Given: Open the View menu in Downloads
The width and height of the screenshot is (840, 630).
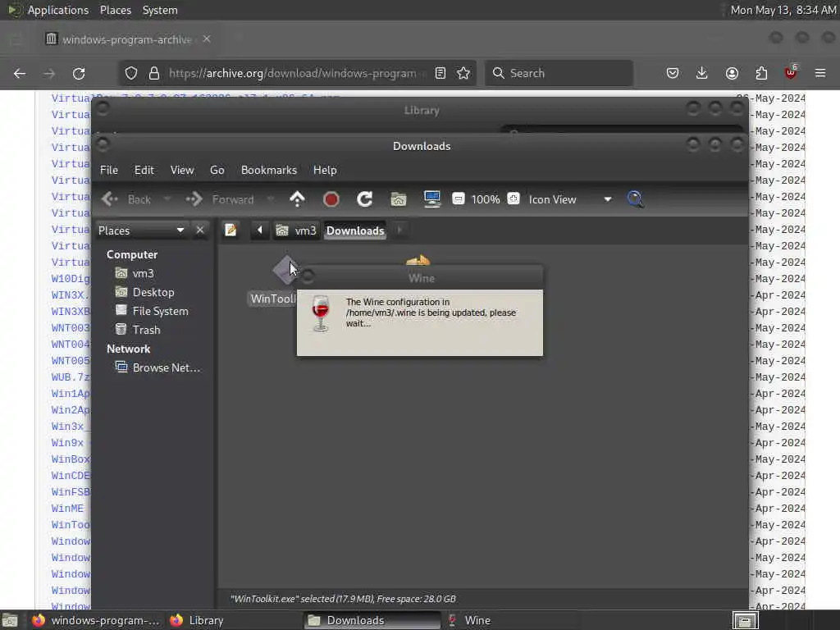Looking at the screenshot, I should (x=182, y=170).
